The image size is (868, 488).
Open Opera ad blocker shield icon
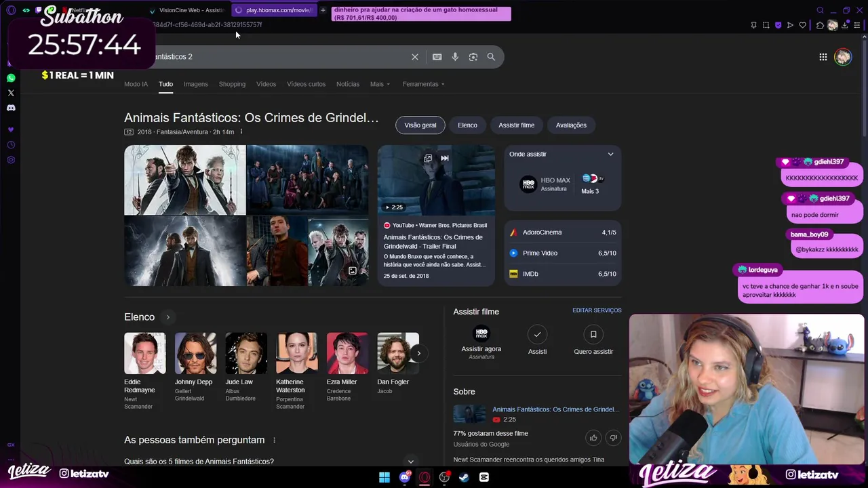pos(778,25)
